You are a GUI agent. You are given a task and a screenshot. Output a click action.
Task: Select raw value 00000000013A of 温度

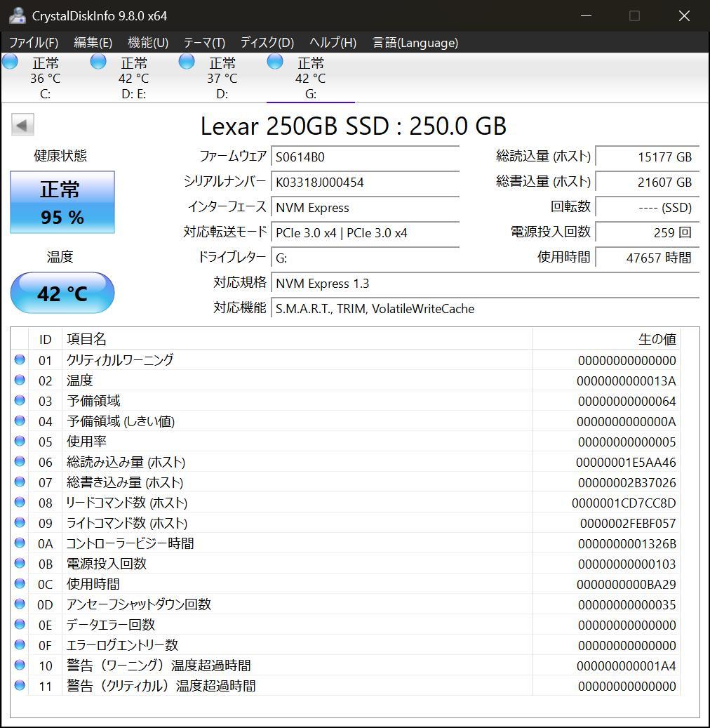point(626,380)
